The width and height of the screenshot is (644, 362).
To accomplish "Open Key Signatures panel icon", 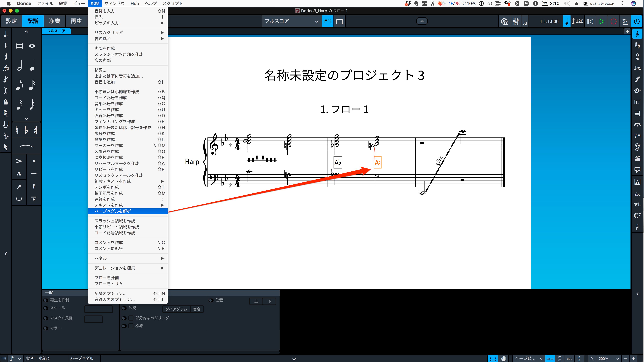I will (637, 45).
